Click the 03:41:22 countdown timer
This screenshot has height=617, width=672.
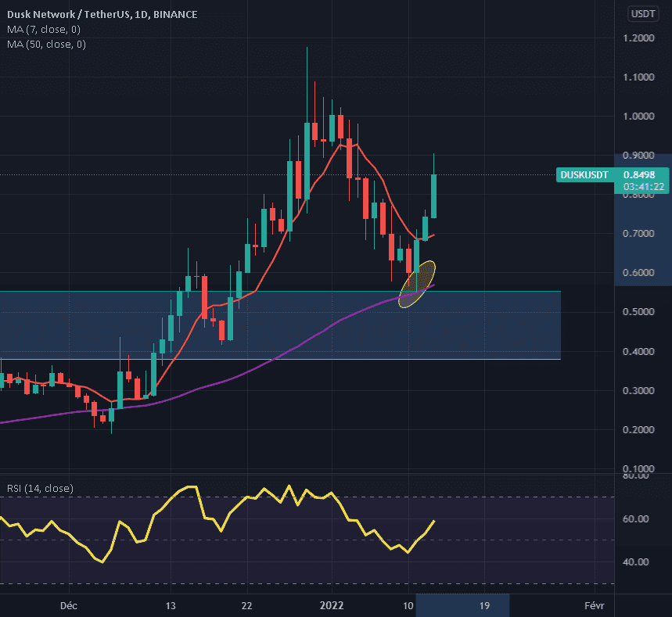pyautogui.click(x=643, y=187)
